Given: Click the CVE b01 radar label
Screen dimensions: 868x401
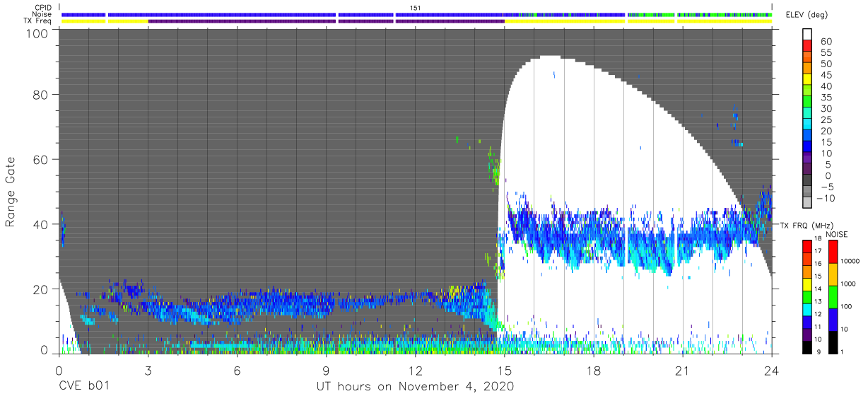Looking at the screenshot, I should click(83, 387).
